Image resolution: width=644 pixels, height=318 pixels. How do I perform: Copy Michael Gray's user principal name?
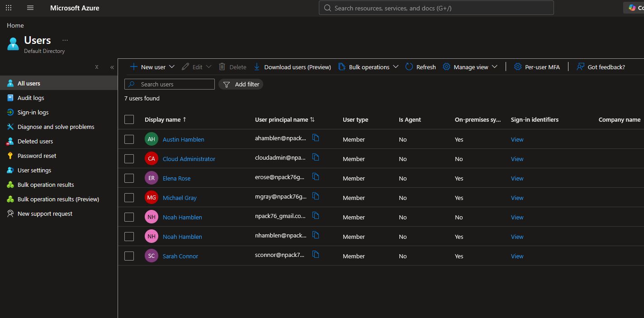point(316,196)
